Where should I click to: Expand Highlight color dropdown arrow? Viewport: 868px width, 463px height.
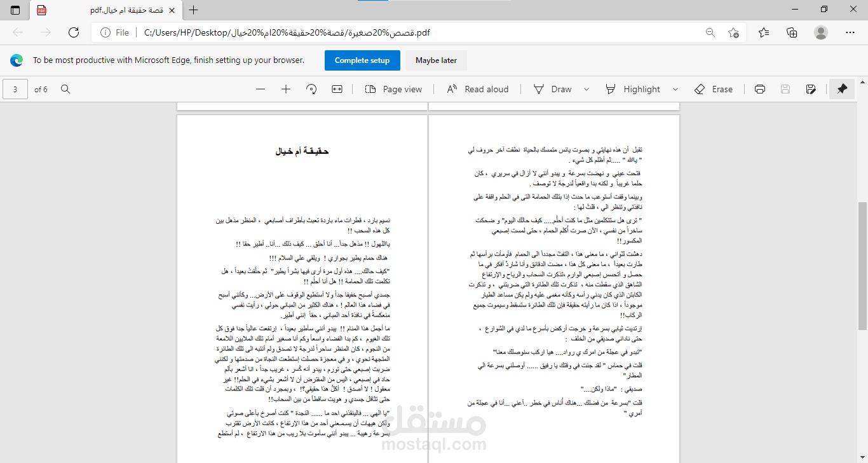pos(674,89)
